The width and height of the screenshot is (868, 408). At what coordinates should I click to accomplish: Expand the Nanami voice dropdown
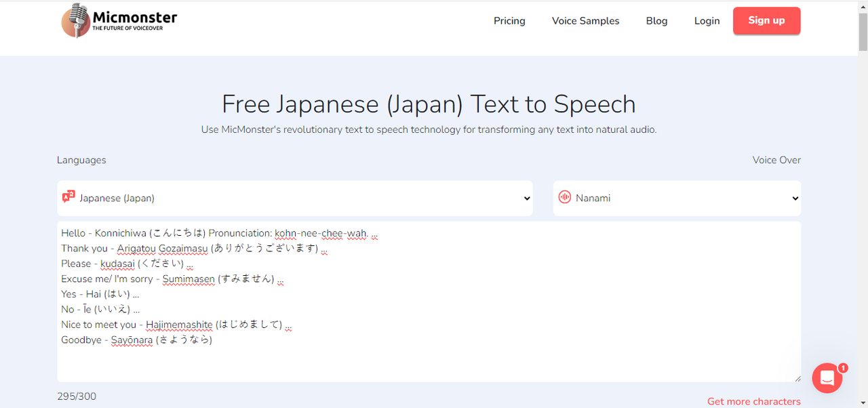[x=677, y=198]
